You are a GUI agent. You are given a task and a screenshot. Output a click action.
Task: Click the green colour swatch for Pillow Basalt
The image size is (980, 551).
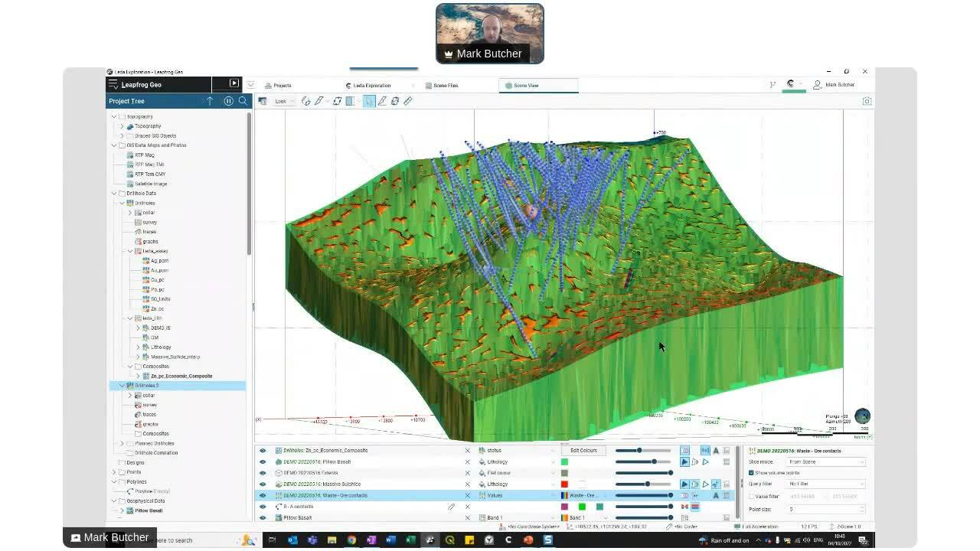(564, 462)
